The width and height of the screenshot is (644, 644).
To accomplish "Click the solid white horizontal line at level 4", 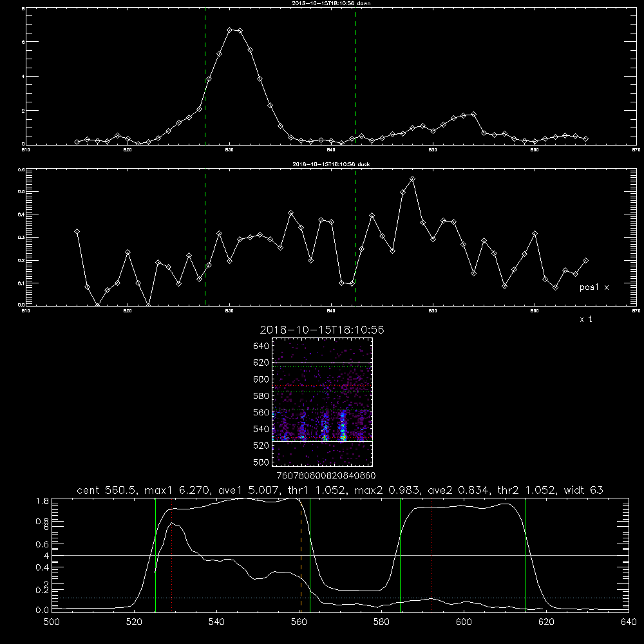I will pos(340,555).
